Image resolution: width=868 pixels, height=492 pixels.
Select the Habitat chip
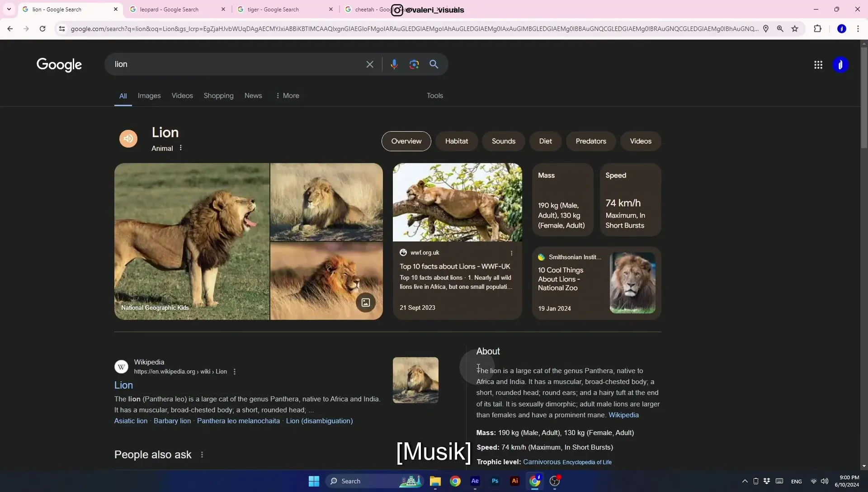click(x=457, y=141)
